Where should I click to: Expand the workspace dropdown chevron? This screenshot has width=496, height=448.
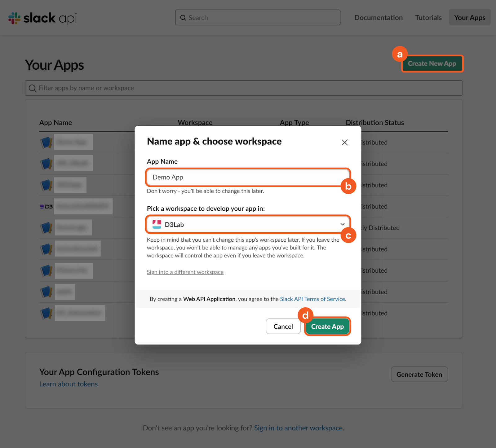tap(342, 224)
